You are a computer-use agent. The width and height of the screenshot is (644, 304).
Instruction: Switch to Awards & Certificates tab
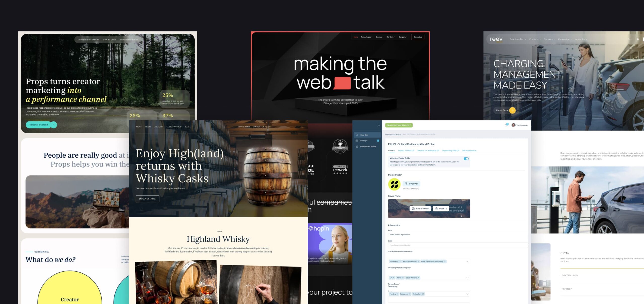coord(428,151)
